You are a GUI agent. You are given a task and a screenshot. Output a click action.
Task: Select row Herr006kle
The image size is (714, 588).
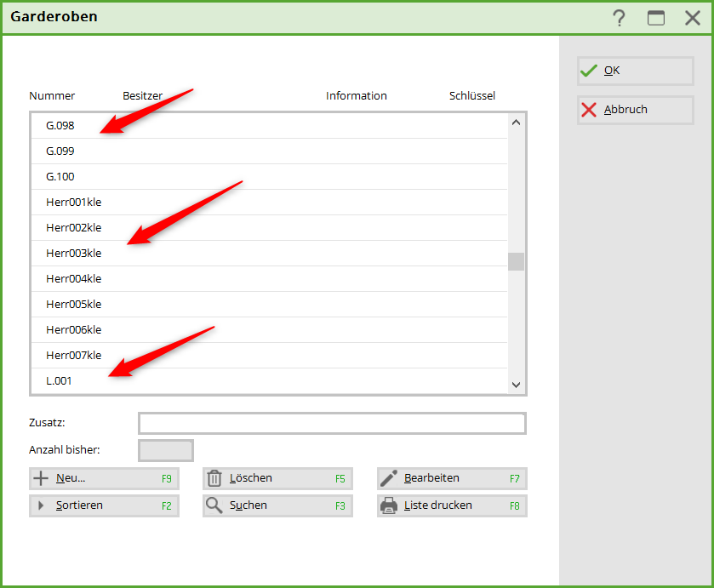(269, 330)
